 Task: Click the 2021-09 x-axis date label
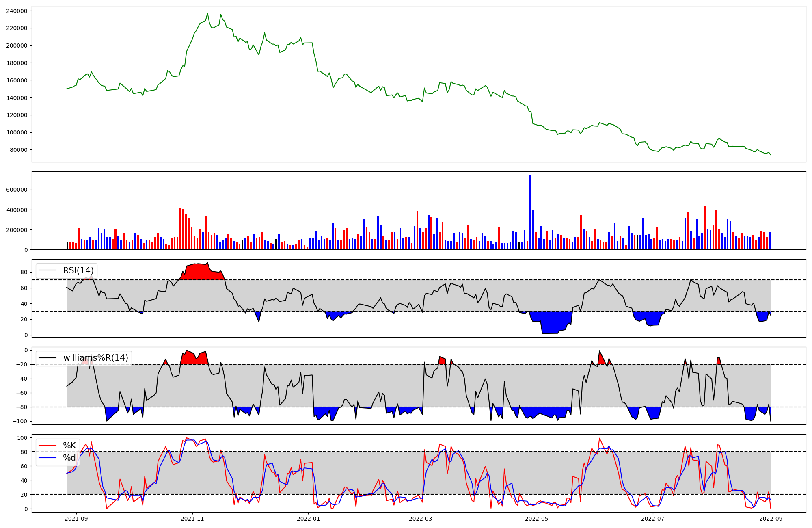point(76,519)
